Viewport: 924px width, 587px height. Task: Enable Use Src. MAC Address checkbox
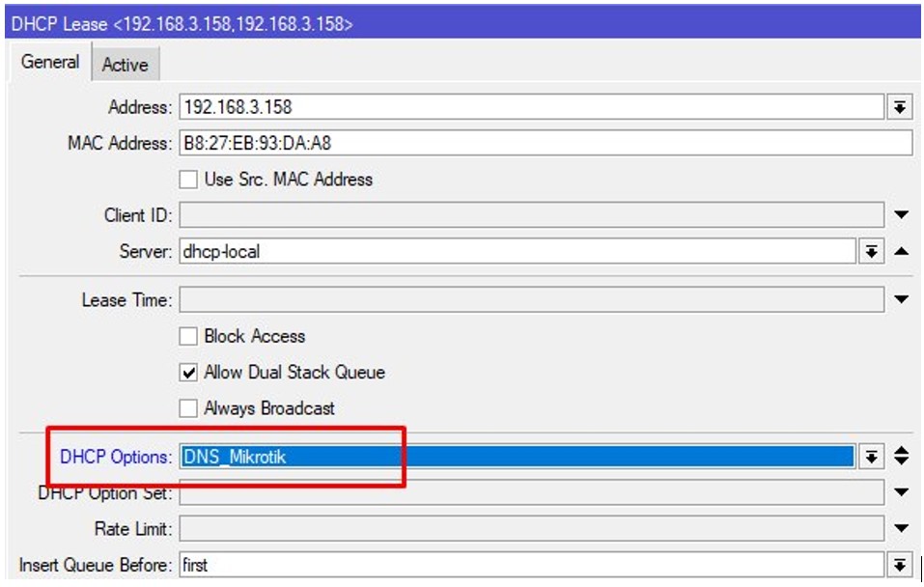pyautogui.click(x=189, y=180)
